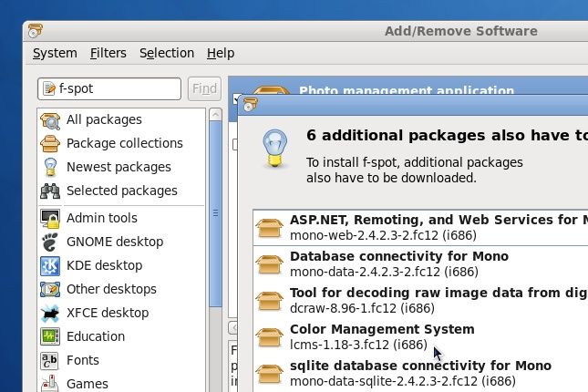Select the Other desktops category label

tap(111, 289)
